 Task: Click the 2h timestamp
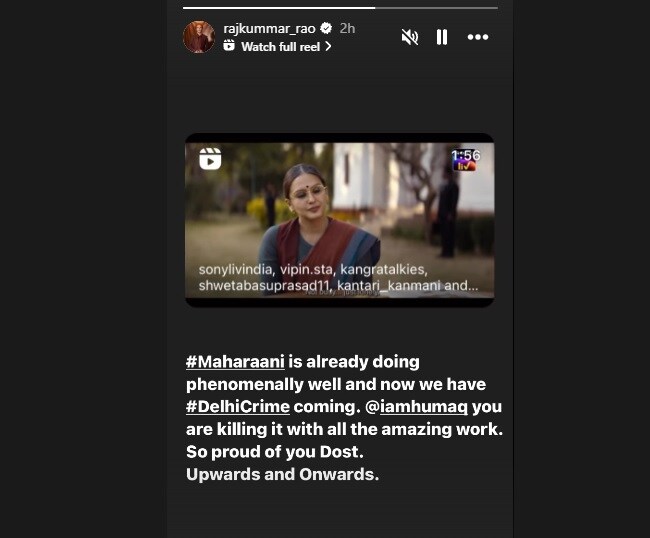click(347, 29)
